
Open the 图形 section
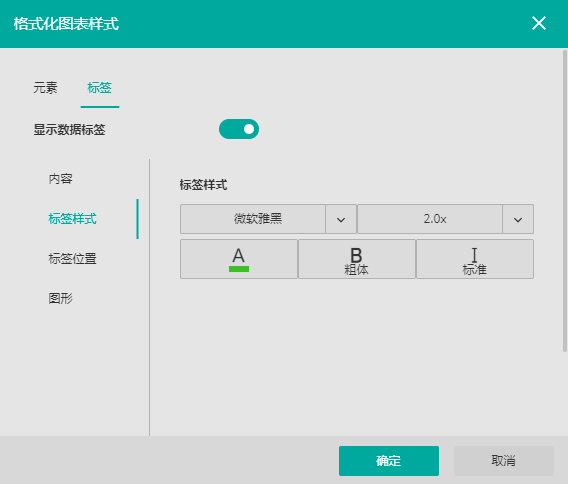60,299
